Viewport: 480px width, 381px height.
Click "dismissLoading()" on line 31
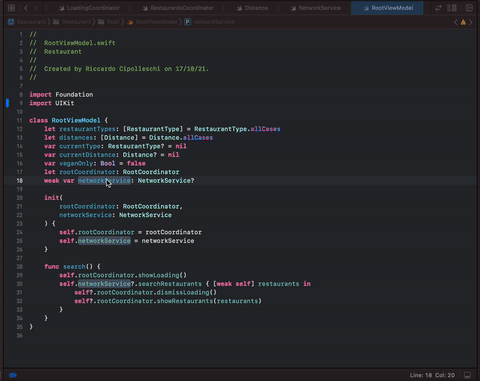187,293
